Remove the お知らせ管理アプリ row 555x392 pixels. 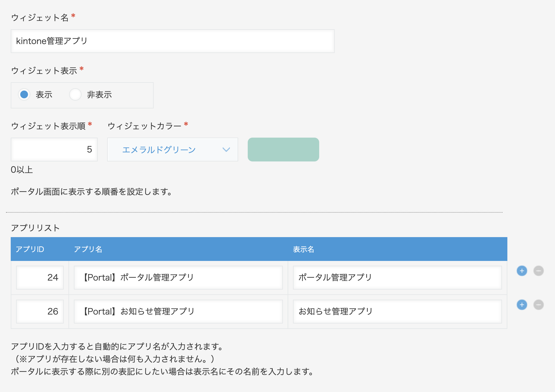538,305
